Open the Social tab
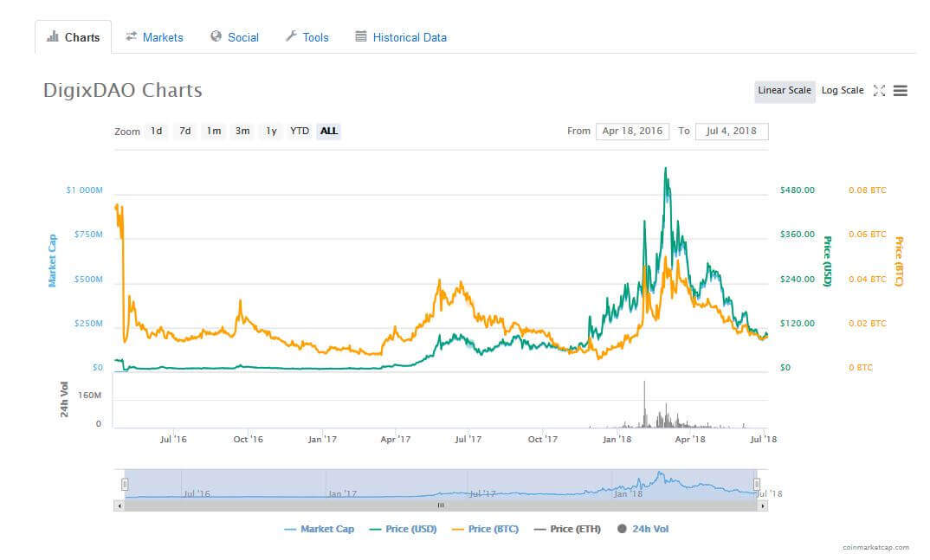Screen dimensions: 930x560 pyautogui.click(x=235, y=37)
